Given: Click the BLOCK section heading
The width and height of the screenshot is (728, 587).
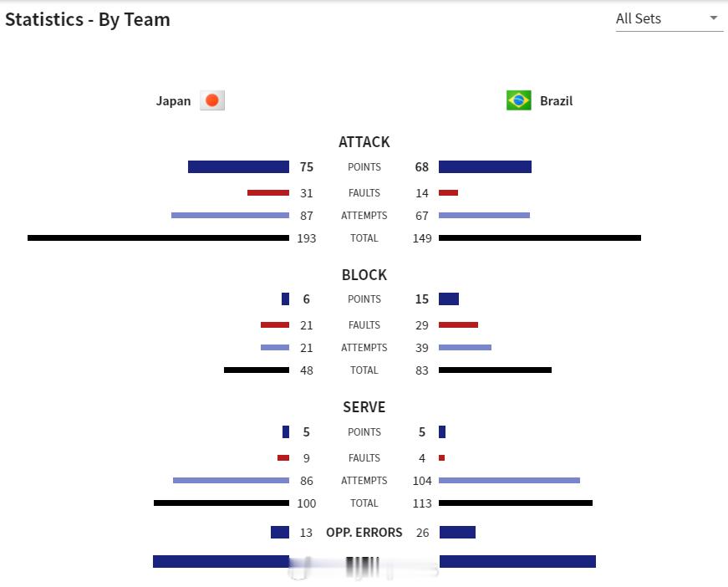Looking at the screenshot, I should click(x=364, y=274).
